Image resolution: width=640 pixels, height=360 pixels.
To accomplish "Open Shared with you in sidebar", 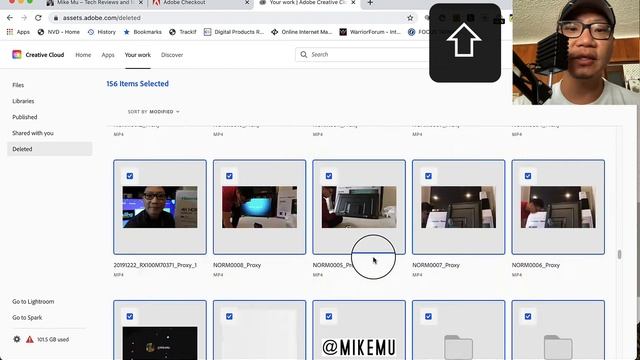I will [x=33, y=133].
